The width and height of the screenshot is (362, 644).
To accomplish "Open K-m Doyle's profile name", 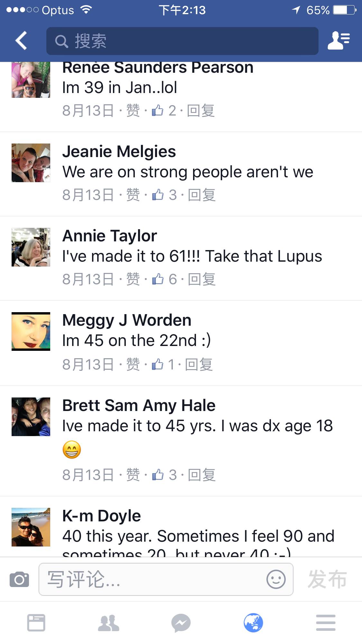I will click(x=101, y=516).
